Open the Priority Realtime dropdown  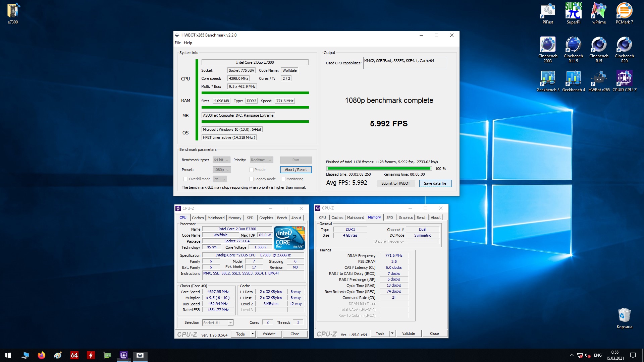click(261, 160)
